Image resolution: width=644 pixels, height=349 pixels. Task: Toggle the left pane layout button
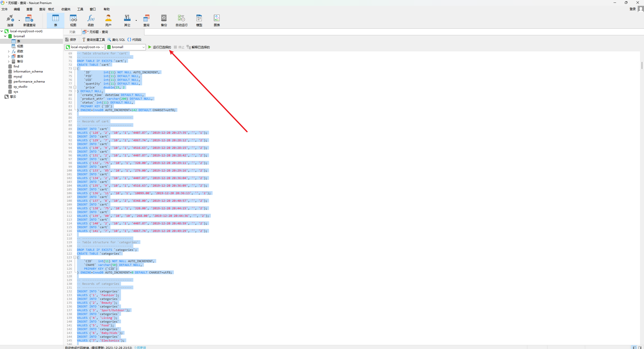click(634, 347)
